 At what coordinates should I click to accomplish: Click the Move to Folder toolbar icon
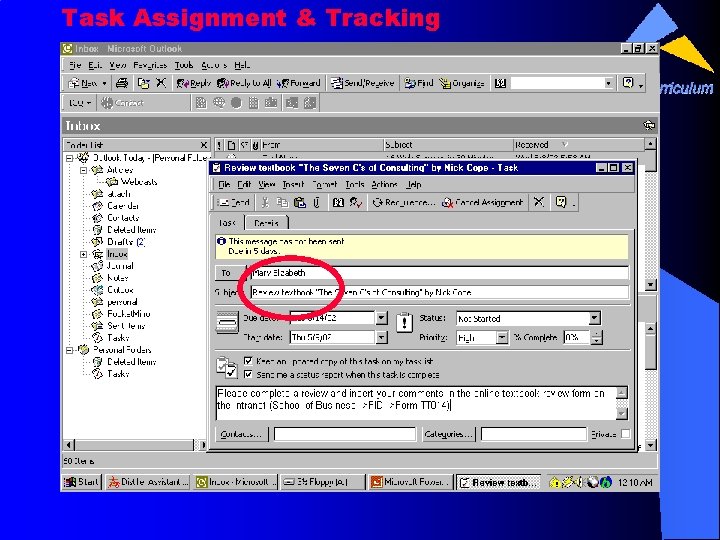(144, 83)
